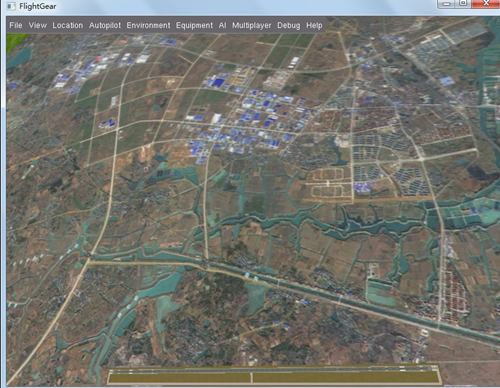Open the View menu
The height and width of the screenshot is (388, 500).
click(37, 25)
